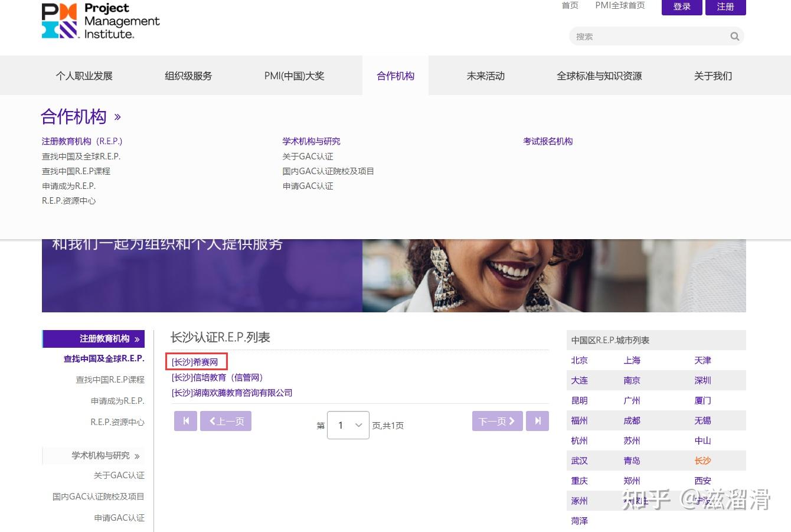
Task: Select 长沙 in the city list
Action: tap(702, 461)
